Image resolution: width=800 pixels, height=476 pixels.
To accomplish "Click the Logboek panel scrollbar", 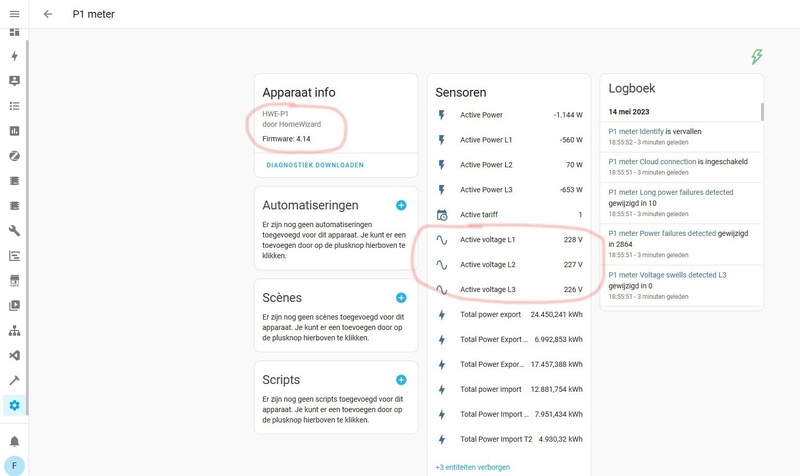I will 761,112.
